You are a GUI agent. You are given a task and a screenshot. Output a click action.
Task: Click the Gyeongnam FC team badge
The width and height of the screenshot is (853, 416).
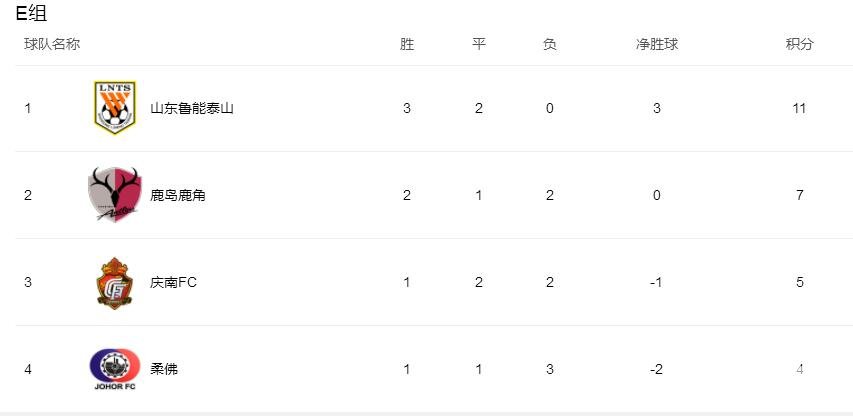pos(115,283)
